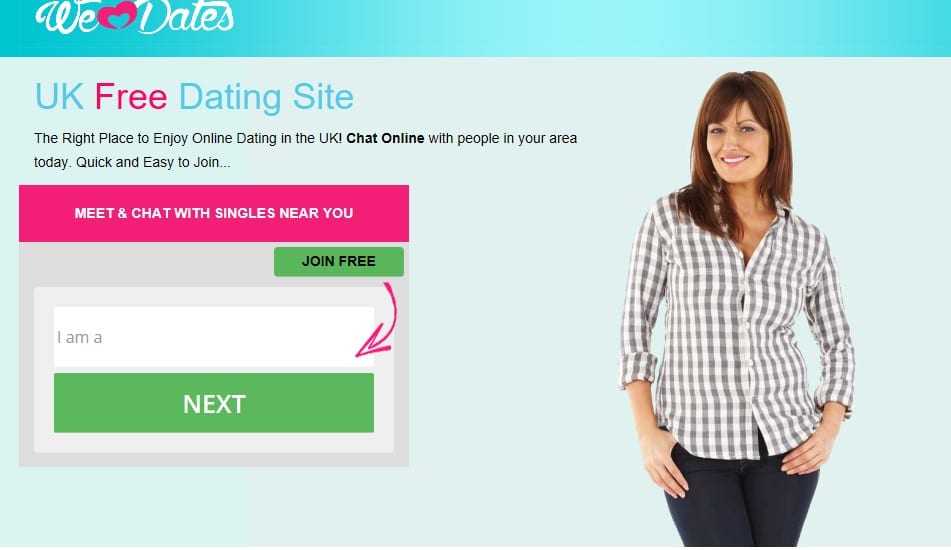Image resolution: width=951 pixels, height=550 pixels.
Task: Click the pink curved arrow graphic
Action: tap(377, 320)
